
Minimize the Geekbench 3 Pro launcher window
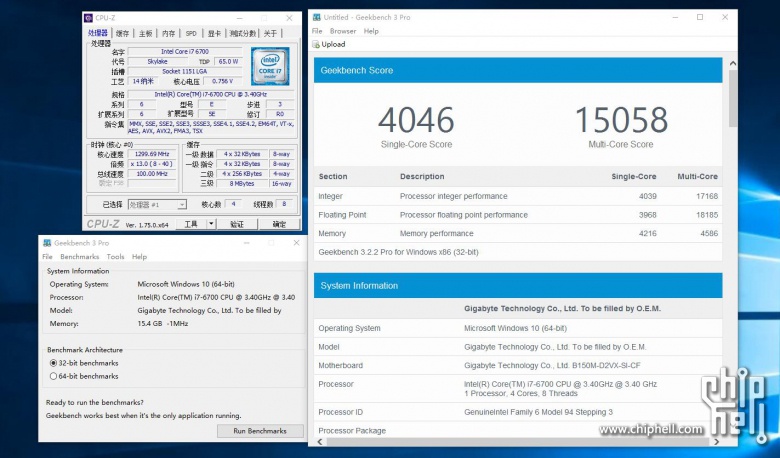pos(247,243)
